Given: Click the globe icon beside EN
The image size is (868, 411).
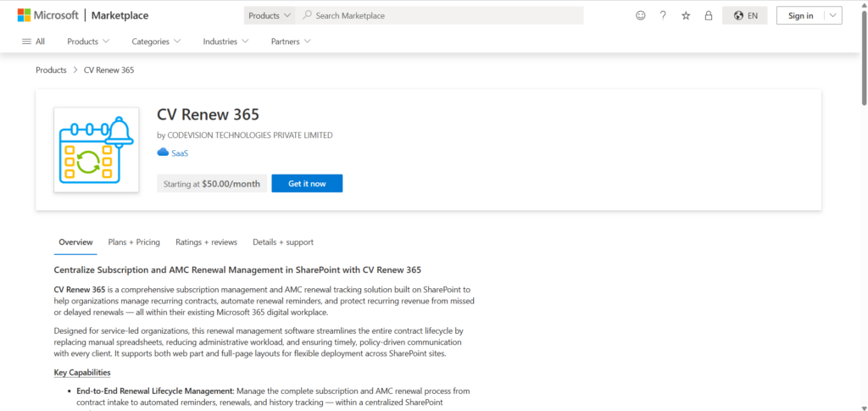Looking at the screenshot, I should coord(738,15).
